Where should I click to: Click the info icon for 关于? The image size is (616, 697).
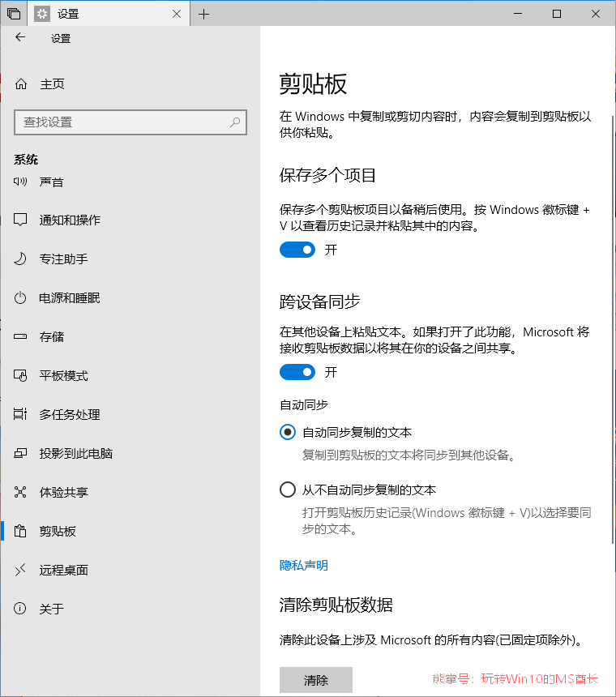(x=20, y=609)
